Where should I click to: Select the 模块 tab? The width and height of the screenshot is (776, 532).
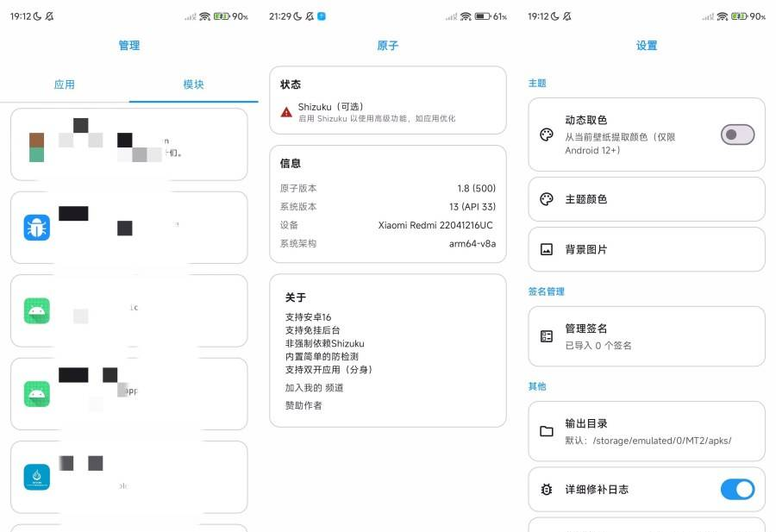[x=193, y=84]
